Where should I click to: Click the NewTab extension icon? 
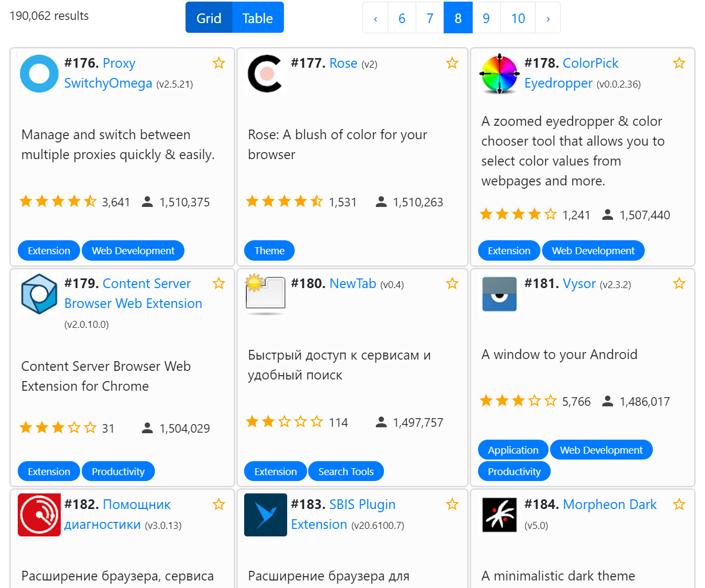pos(266,294)
